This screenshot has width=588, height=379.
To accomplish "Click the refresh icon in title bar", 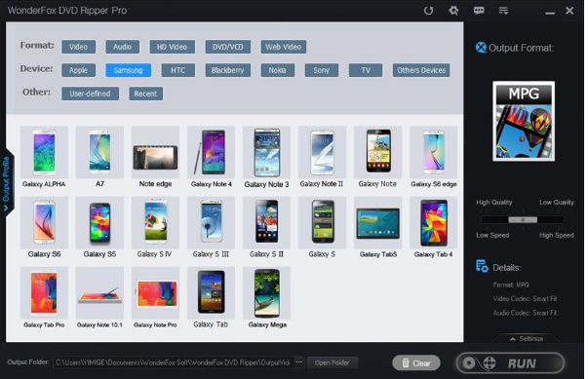I will coord(428,11).
